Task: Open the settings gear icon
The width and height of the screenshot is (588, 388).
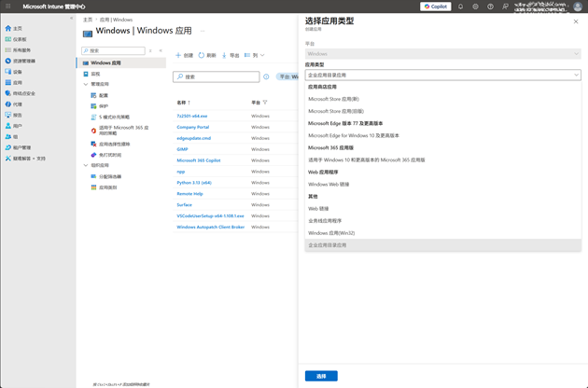Action: 475,7
